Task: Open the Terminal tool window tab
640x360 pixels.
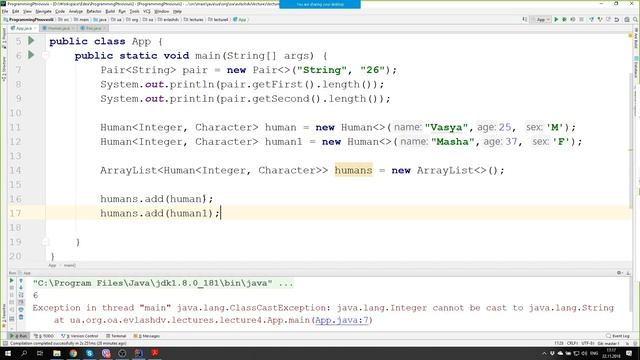Action: click(x=116, y=336)
